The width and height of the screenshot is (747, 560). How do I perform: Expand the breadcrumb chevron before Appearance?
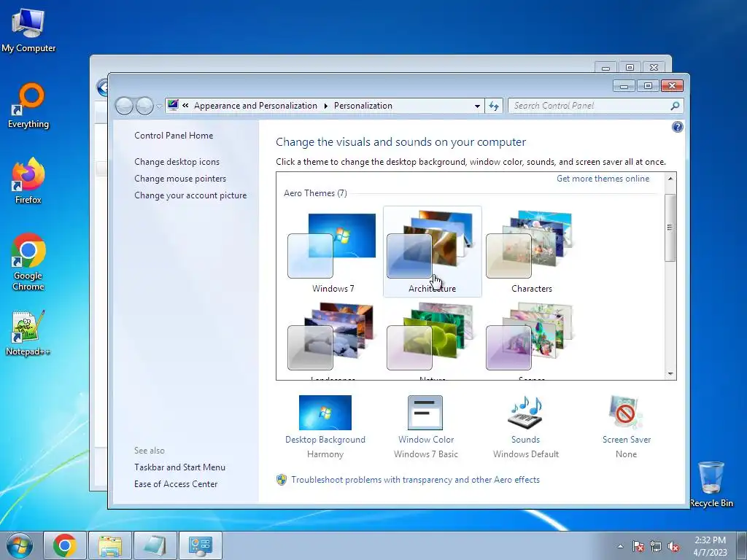pos(185,106)
